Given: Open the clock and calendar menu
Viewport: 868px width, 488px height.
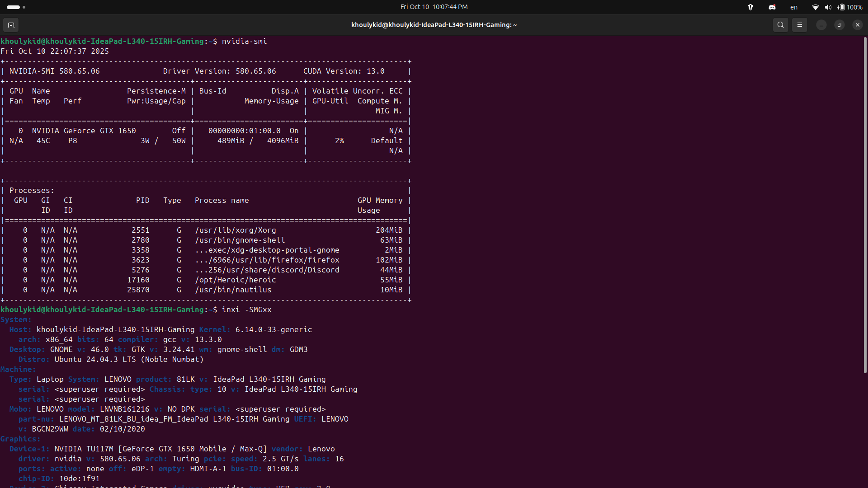Looking at the screenshot, I should [x=434, y=7].
